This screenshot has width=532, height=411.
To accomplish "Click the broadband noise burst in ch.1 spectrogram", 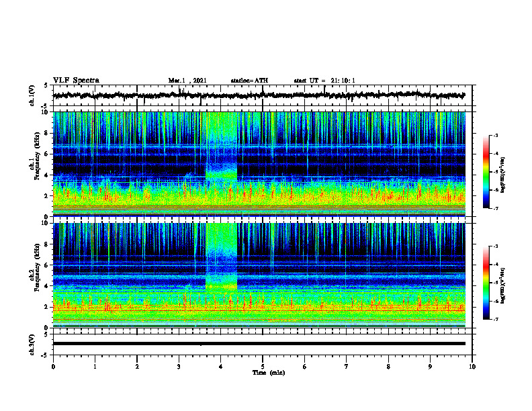I will point(221,146).
